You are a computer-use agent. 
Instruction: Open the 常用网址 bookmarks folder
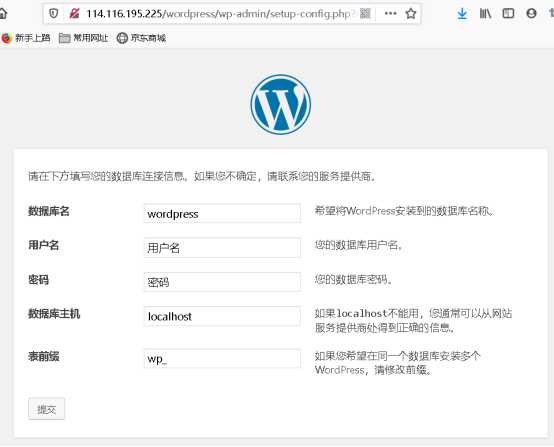point(83,38)
